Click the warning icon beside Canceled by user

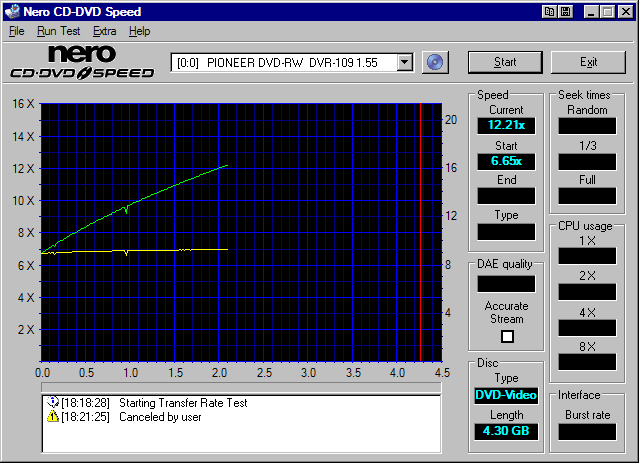[52, 416]
